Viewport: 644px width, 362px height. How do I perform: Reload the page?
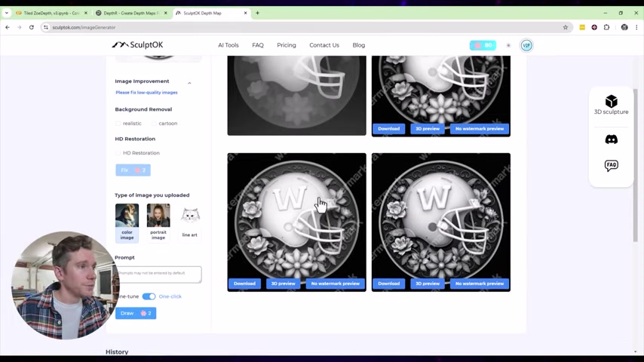[x=31, y=27]
